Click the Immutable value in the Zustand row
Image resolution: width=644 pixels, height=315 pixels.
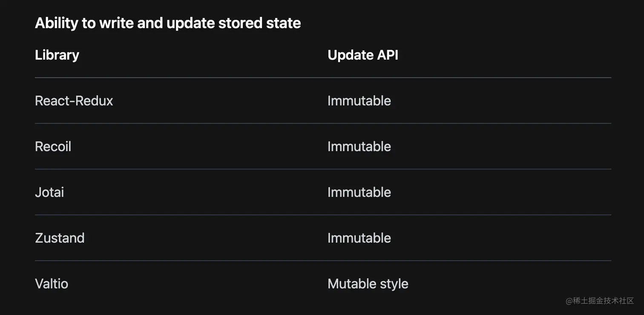(x=359, y=238)
